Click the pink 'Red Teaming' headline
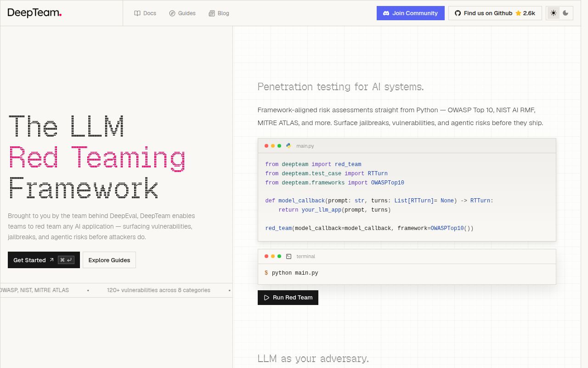The height and width of the screenshot is (368, 588). [97, 158]
